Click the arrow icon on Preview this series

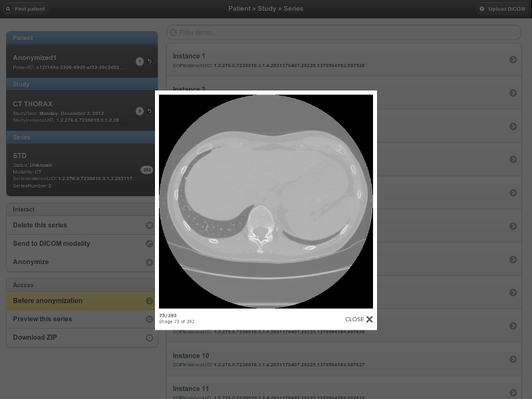(150, 319)
